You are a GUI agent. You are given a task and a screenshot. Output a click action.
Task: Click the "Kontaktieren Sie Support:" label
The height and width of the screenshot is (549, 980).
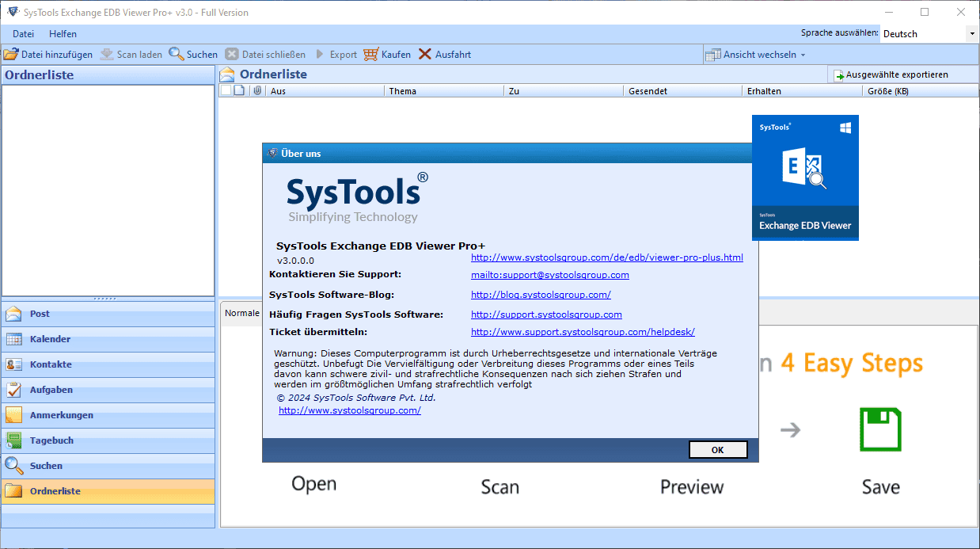click(336, 274)
